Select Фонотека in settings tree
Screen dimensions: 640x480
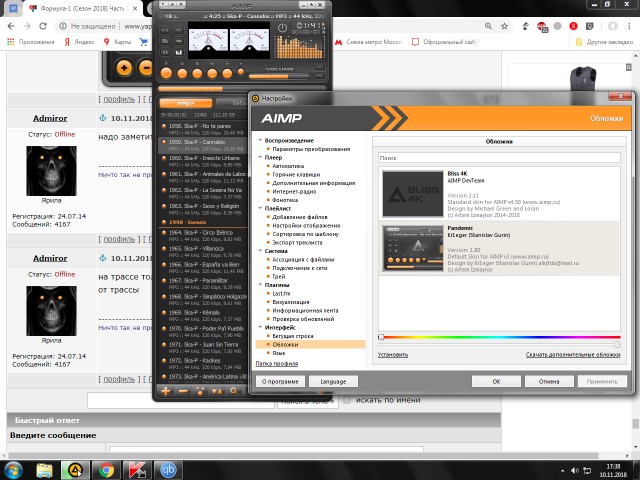pos(285,200)
